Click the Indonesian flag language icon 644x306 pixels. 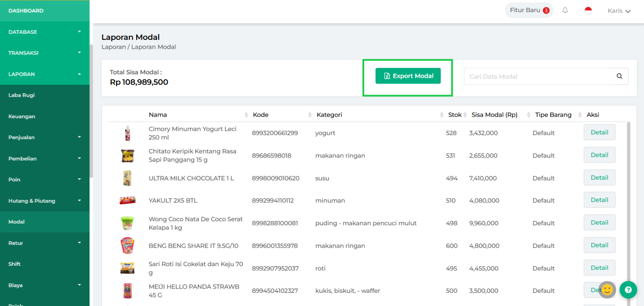tap(588, 10)
